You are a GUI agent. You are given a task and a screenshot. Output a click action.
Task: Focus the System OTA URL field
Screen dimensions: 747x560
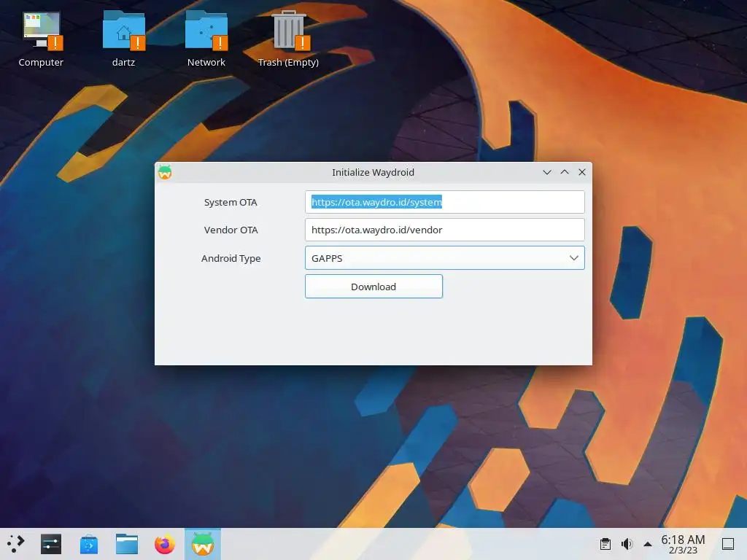coord(444,202)
